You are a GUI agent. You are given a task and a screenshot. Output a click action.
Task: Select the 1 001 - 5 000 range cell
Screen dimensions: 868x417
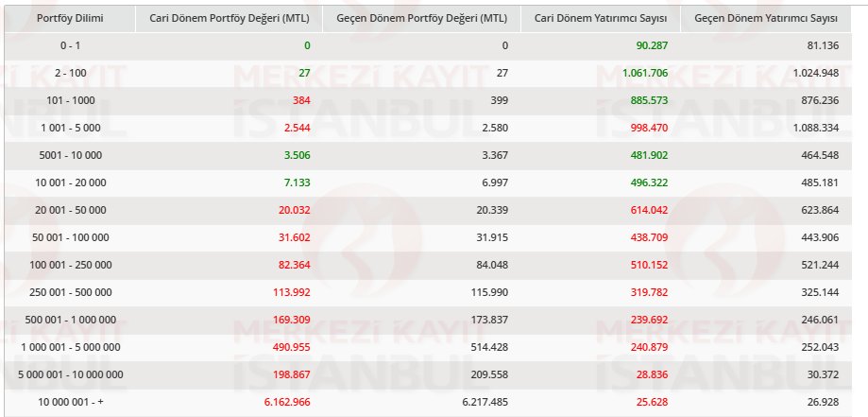70,128
